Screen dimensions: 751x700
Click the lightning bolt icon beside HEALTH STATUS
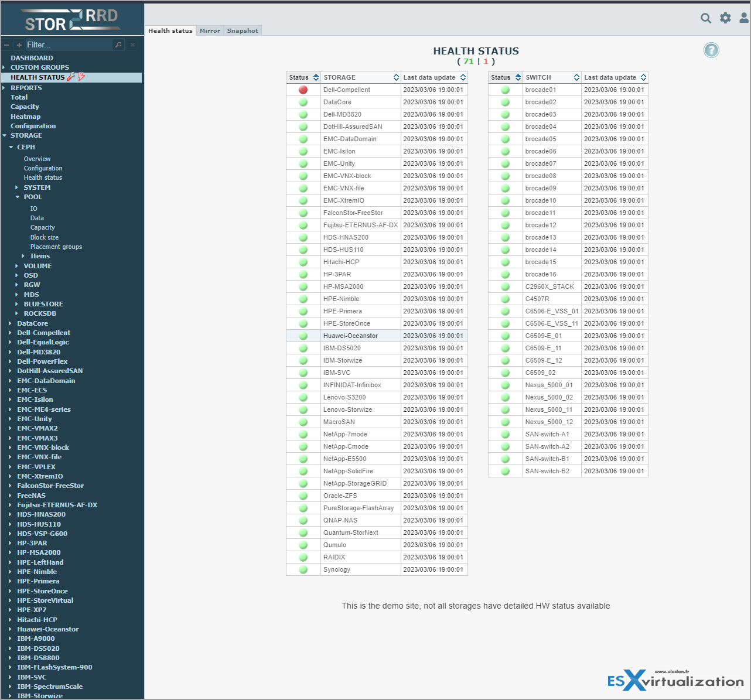click(81, 77)
